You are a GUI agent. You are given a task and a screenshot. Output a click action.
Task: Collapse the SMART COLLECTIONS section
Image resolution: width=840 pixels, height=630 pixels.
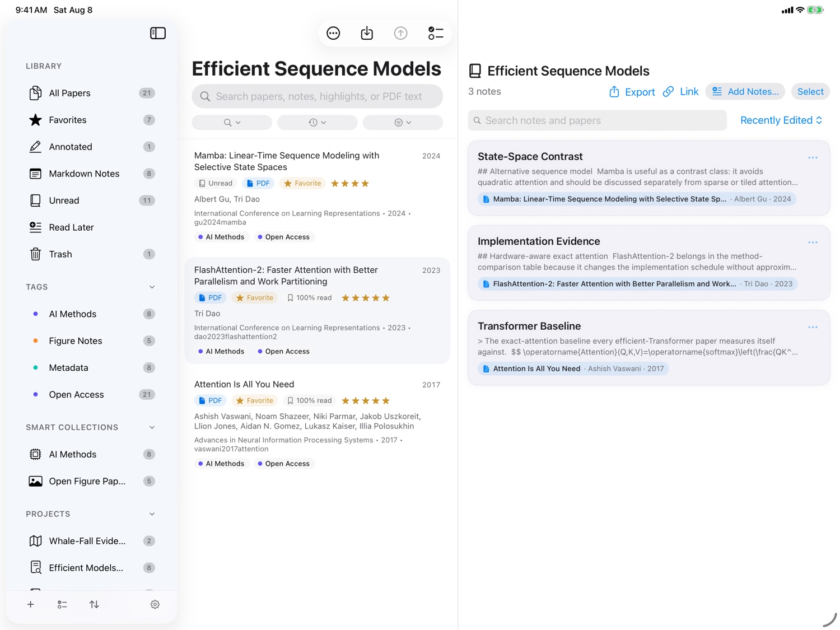(152, 427)
